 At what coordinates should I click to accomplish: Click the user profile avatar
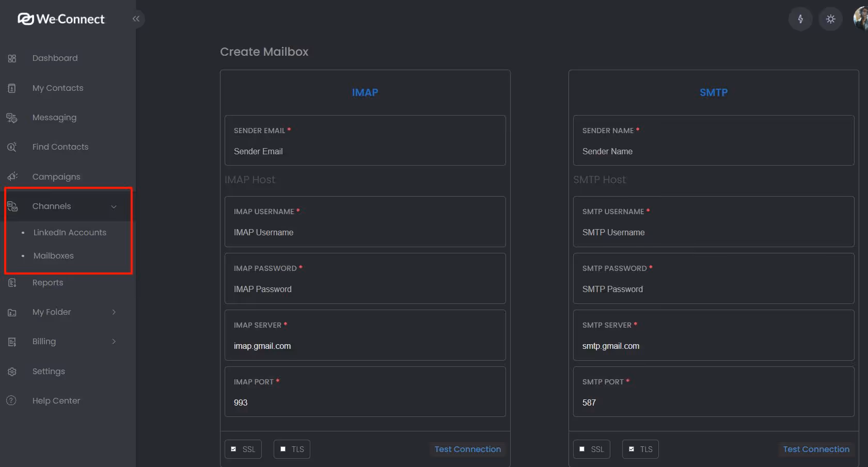point(861,19)
